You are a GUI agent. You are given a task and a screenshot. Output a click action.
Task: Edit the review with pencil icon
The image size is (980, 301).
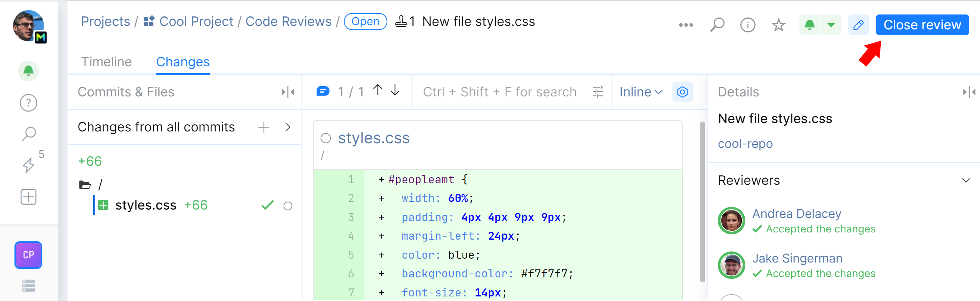pos(859,25)
